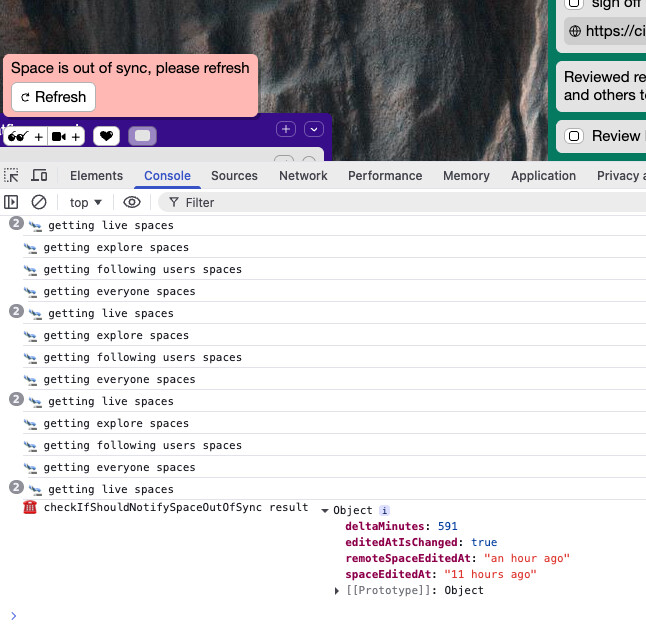
Task: Collapse the logged Object disclosure triangle
Action: tap(325, 511)
